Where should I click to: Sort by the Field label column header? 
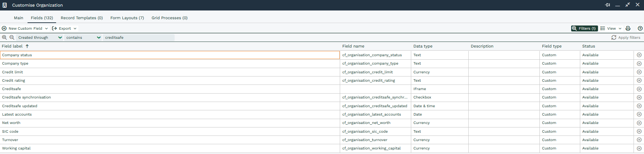(x=13, y=46)
